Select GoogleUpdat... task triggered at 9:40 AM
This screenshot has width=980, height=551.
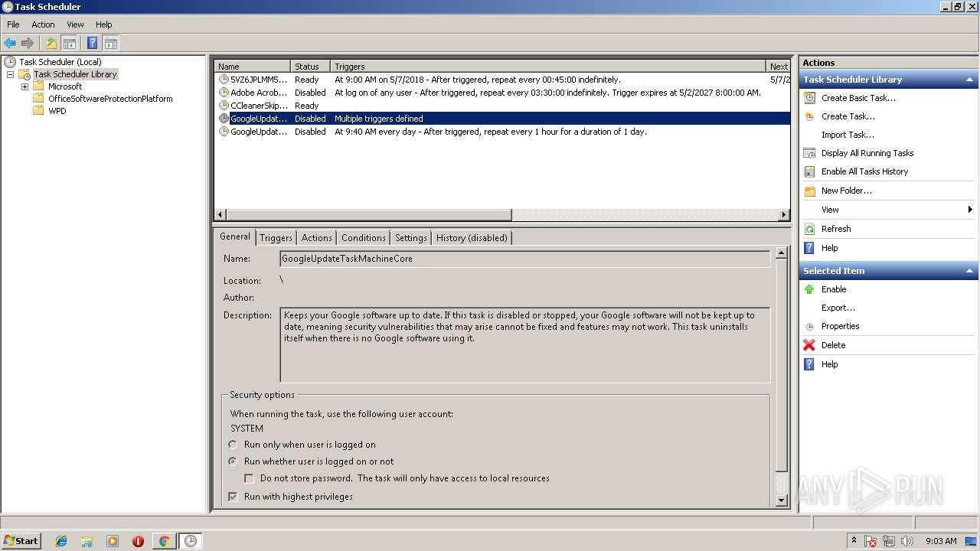(x=503, y=132)
